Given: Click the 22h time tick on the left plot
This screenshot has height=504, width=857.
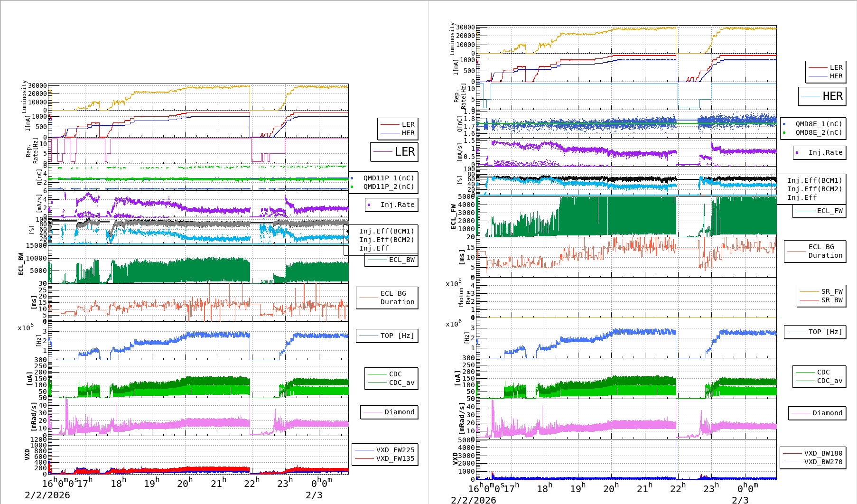Looking at the screenshot, I should click(x=252, y=483).
